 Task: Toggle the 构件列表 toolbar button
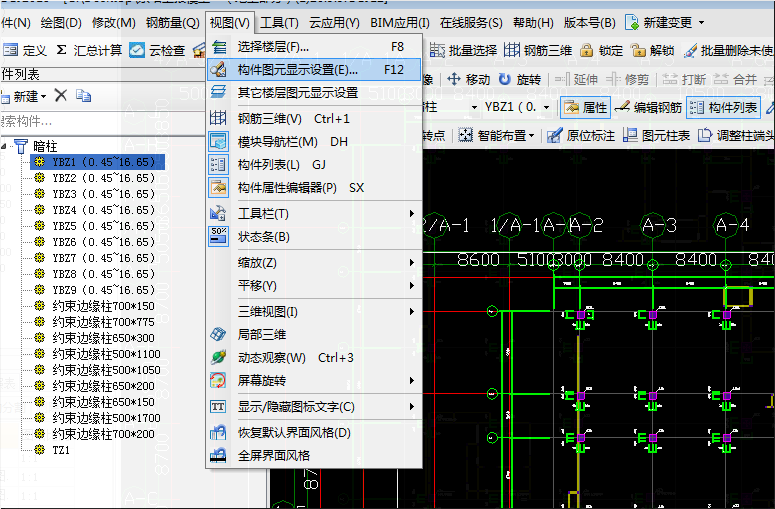pyautogui.click(x=724, y=107)
